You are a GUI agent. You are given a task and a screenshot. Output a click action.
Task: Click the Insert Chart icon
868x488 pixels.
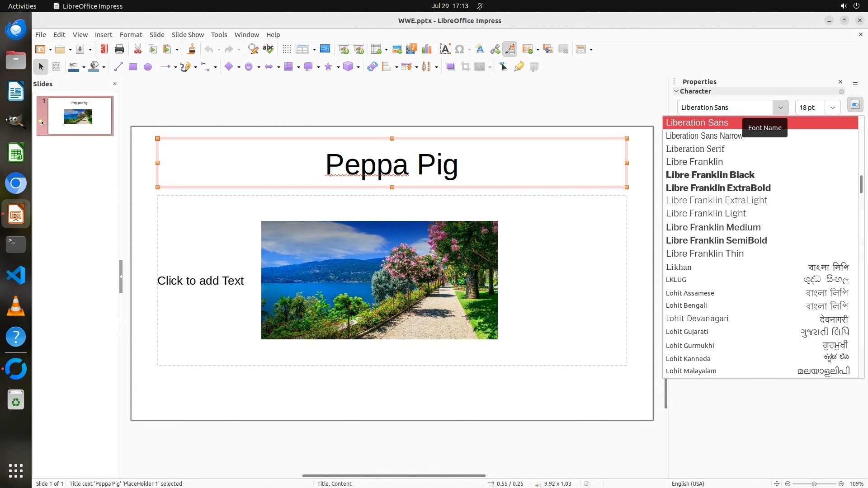pos(427,49)
